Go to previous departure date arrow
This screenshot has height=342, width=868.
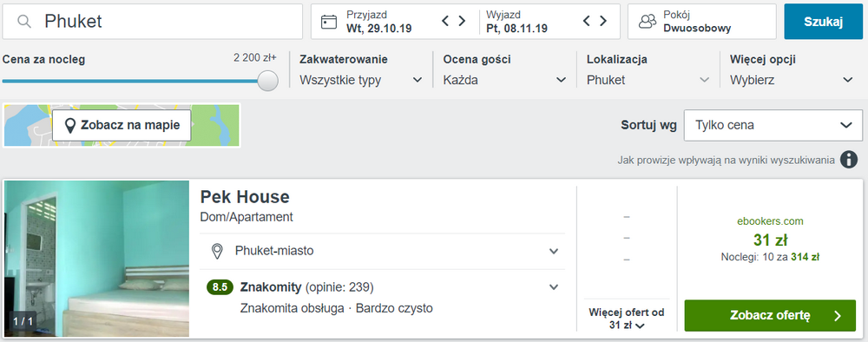[x=587, y=21]
